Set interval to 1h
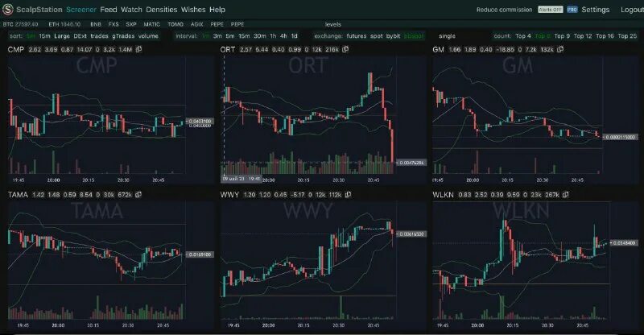This screenshot has width=644, height=335. [273, 35]
